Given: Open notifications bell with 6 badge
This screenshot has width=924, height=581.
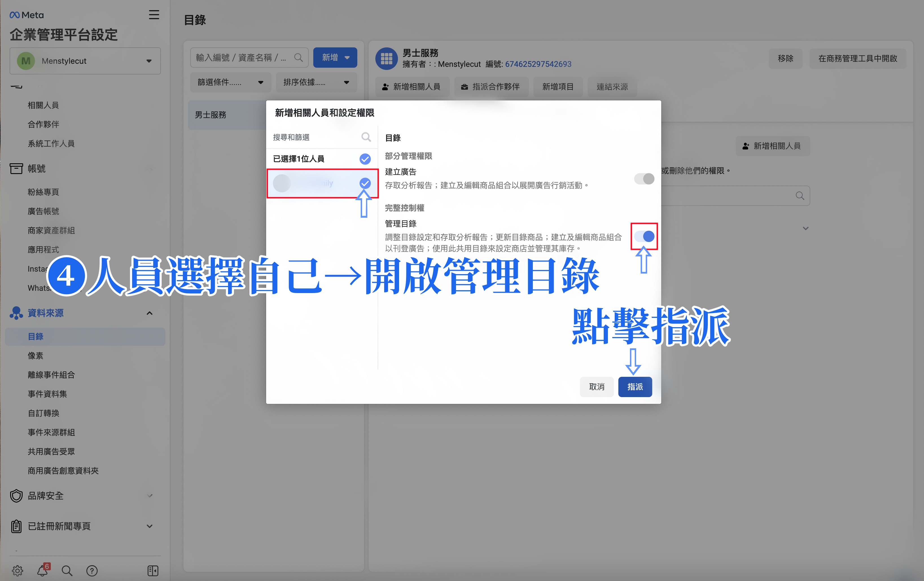Looking at the screenshot, I should click(43, 570).
